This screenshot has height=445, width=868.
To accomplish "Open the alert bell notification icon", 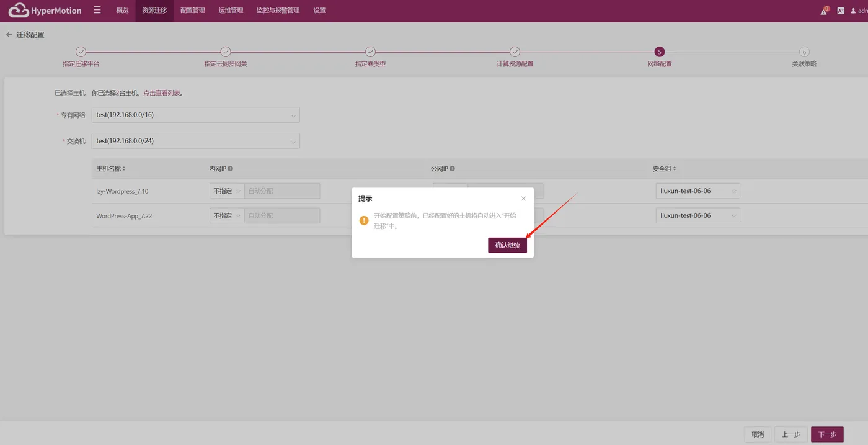I will click(x=825, y=11).
